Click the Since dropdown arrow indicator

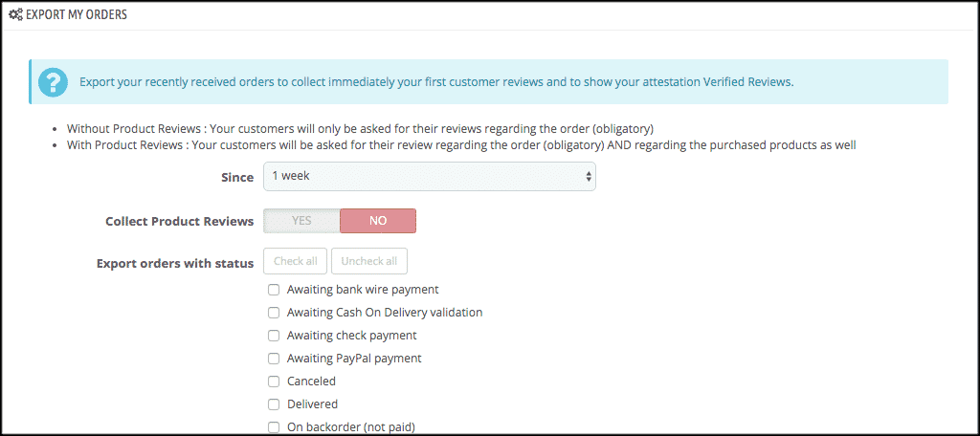pyautogui.click(x=589, y=177)
